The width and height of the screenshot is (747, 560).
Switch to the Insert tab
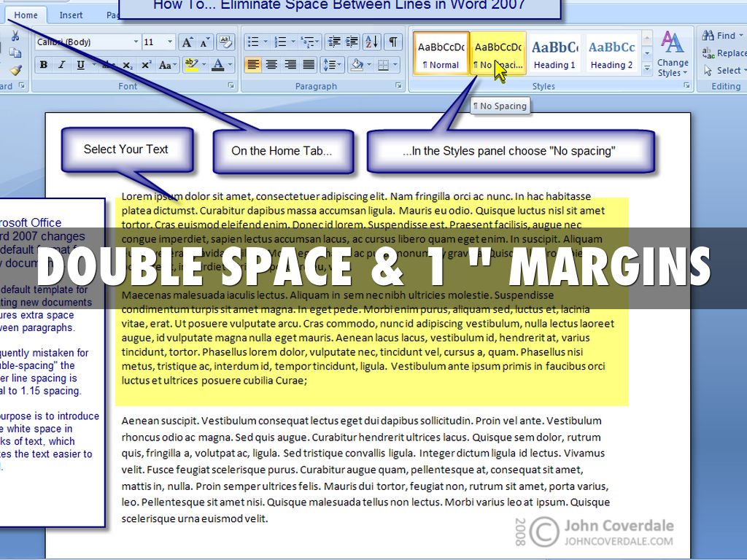pyautogui.click(x=71, y=15)
